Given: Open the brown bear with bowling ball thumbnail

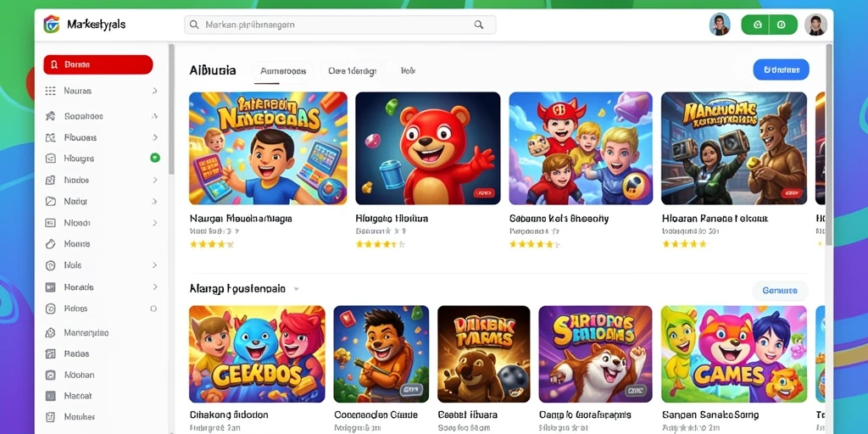Looking at the screenshot, I should [484, 354].
